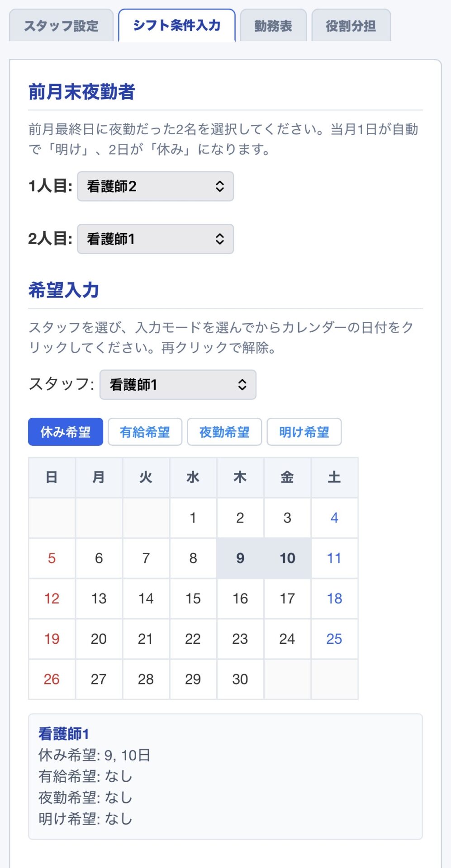Image resolution: width=451 pixels, height=868 pixels.
Task: Switch to 夜勤希望 mode
Action: pyautogui.click(x=224, y=432)
